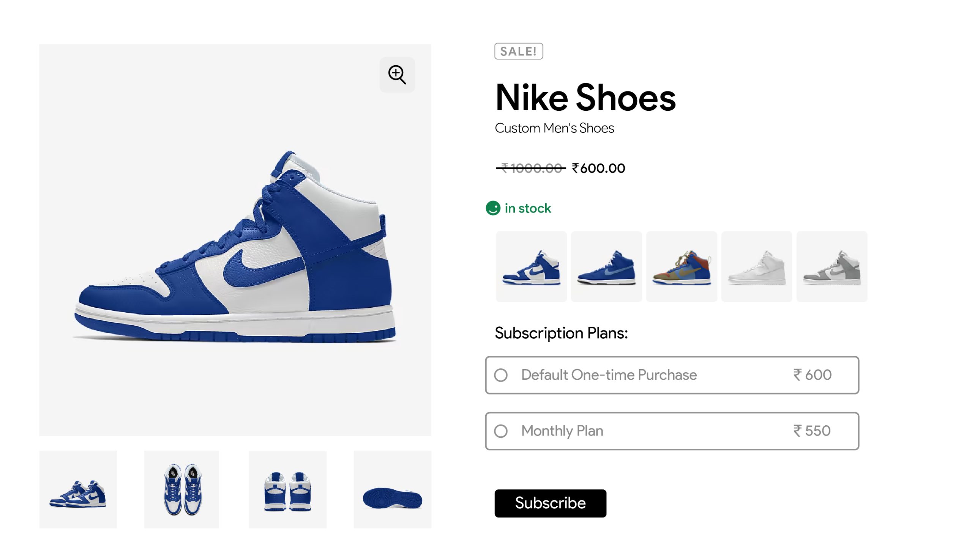Click the Nike Shoes product title
The image size is (972, 560).
coord(585,98)
